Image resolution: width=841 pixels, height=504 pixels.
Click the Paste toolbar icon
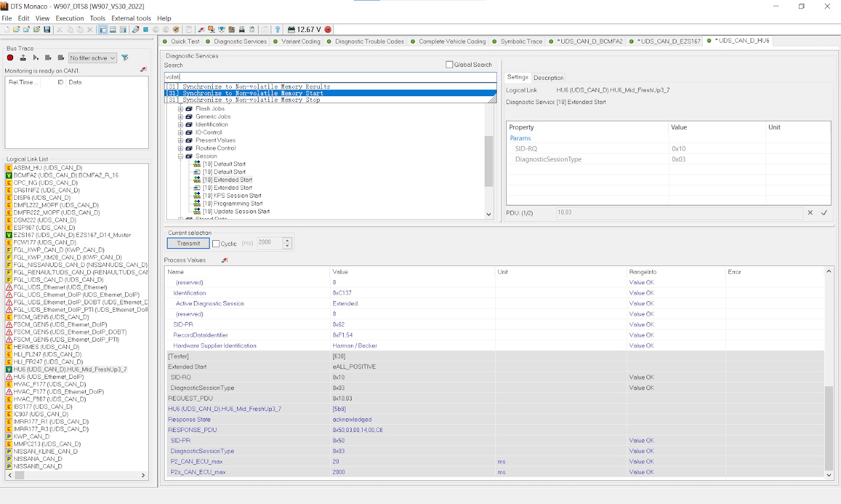[80, 29]
